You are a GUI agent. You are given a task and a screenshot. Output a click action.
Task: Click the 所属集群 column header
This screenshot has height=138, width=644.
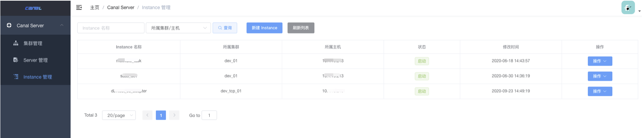(231, 47)
